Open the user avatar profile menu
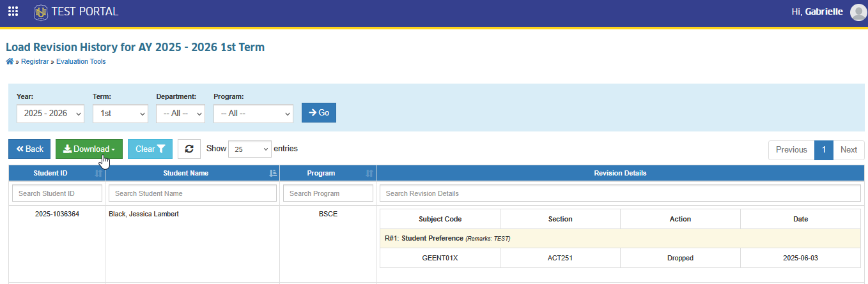Image resolution: width=868 pixels, height=284 pixels. pos(858,12)
